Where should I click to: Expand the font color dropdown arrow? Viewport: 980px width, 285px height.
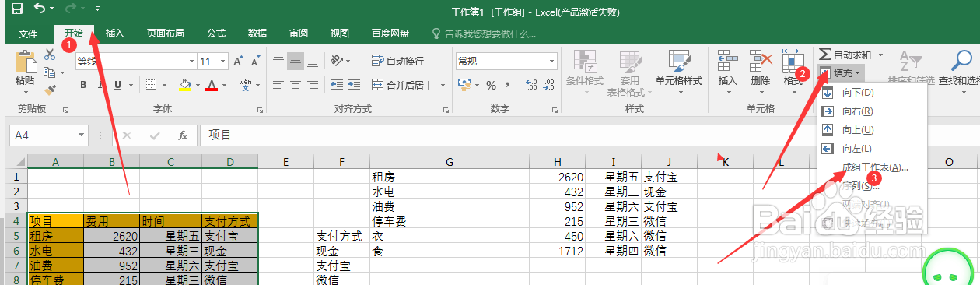(224, 85)
